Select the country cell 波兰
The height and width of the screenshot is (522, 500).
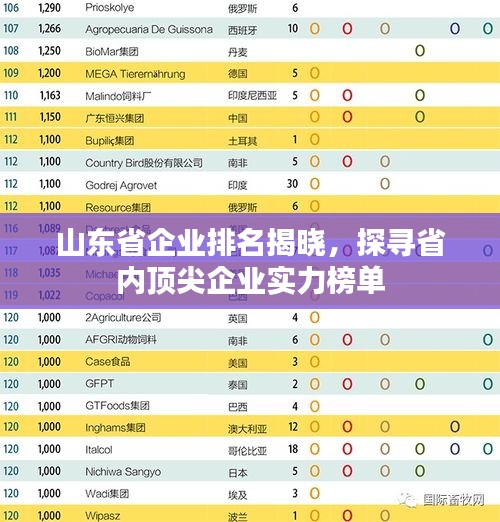coord(238,517)
